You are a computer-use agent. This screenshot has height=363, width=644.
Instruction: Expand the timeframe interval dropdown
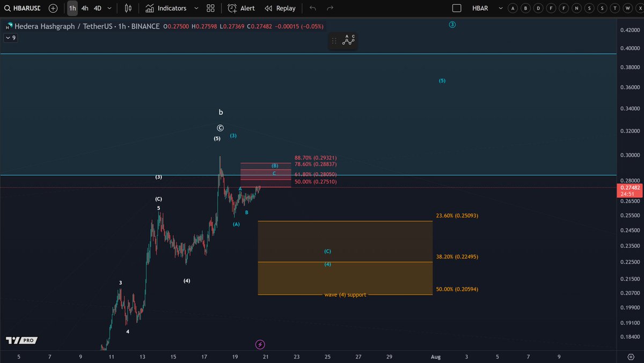(110, 8)
